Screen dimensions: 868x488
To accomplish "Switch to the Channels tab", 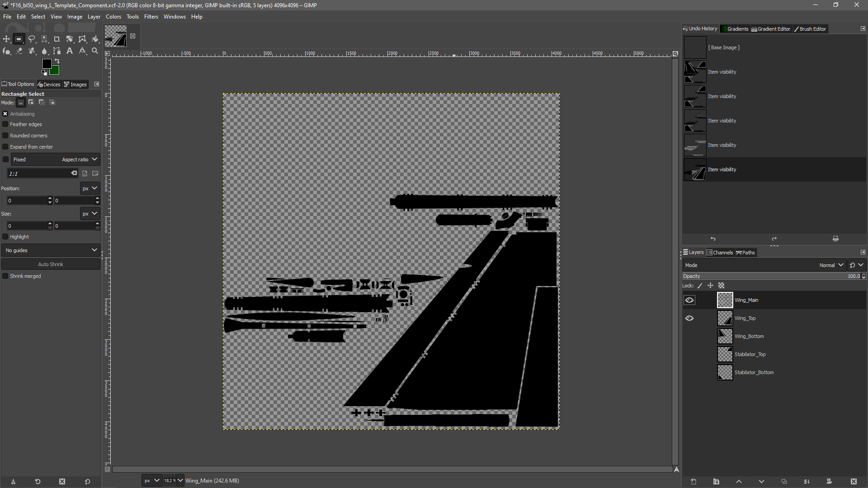I will click(x=720, y=253).
